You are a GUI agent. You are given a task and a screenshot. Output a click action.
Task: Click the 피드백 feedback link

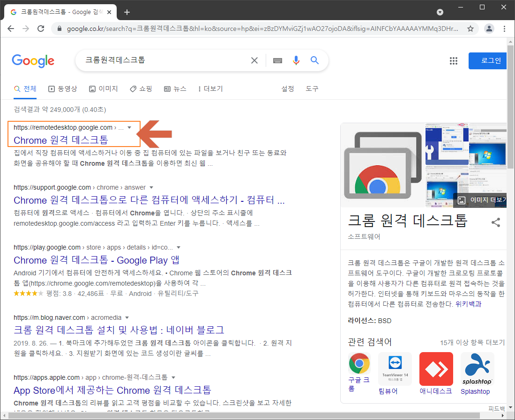(496, 408)
